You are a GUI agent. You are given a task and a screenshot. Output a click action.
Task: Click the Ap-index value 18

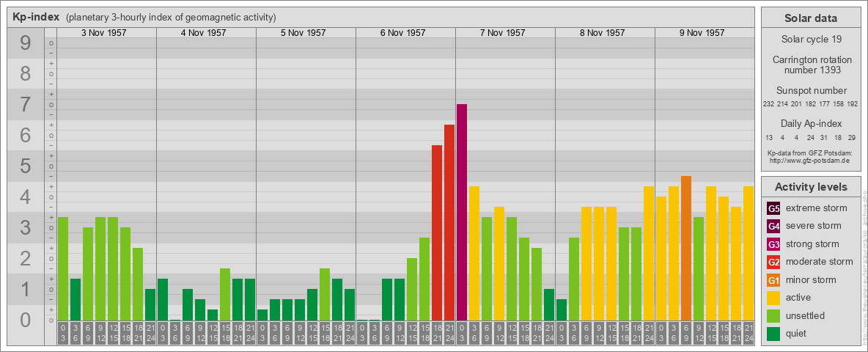(838, 138)
